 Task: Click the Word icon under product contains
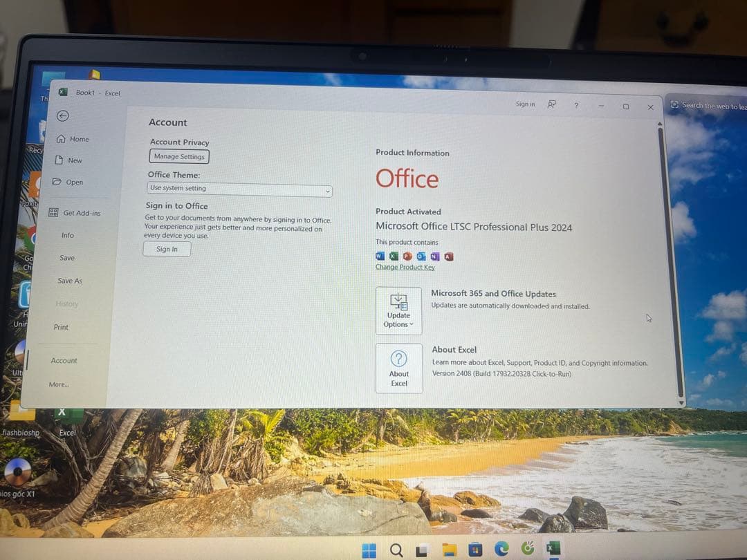(379, 256)
